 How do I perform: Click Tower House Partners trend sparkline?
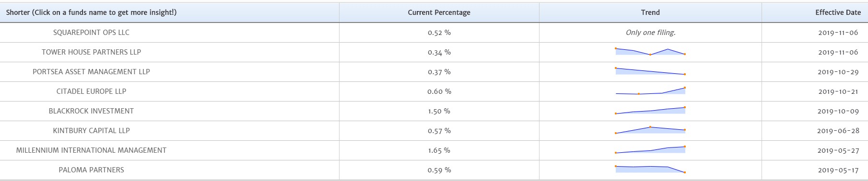click(x=650, y=52)
